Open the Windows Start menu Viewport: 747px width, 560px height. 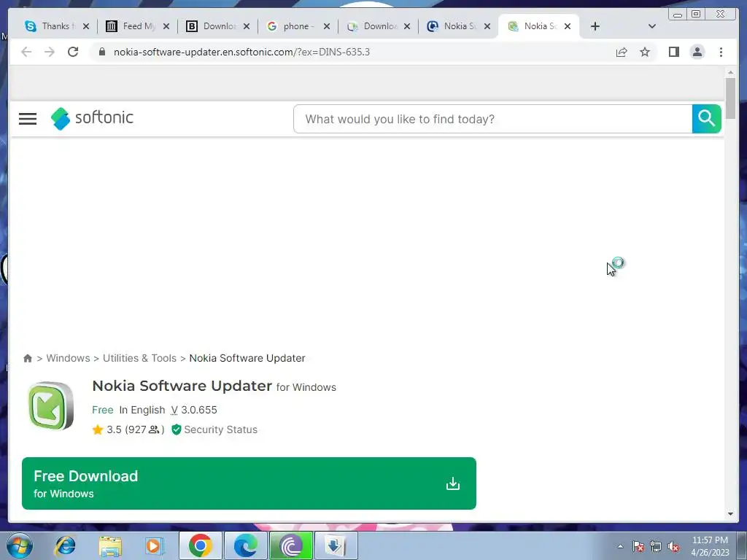click(20, 545)
